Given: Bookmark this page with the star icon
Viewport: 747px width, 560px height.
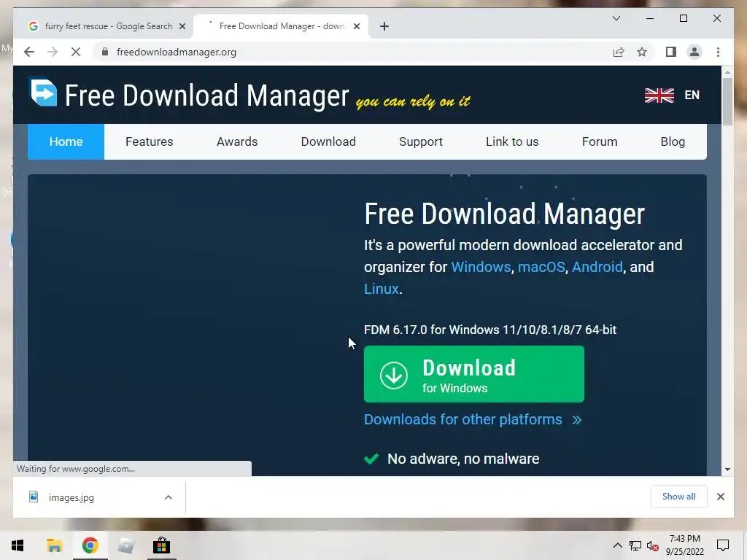Looking at the screenshot, I should coord(642,52).
